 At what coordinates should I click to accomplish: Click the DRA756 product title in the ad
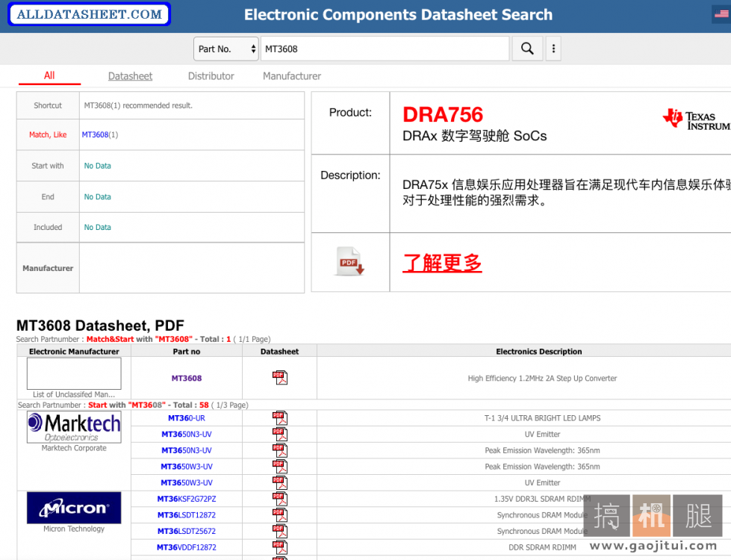pyautogui.click(x=443, y=115)
